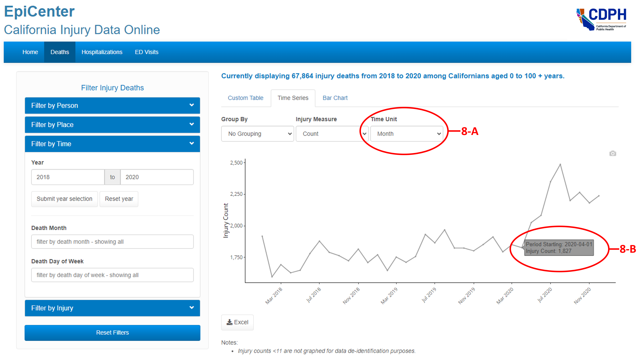Open the Group By dropdown

tap(257, 134)
